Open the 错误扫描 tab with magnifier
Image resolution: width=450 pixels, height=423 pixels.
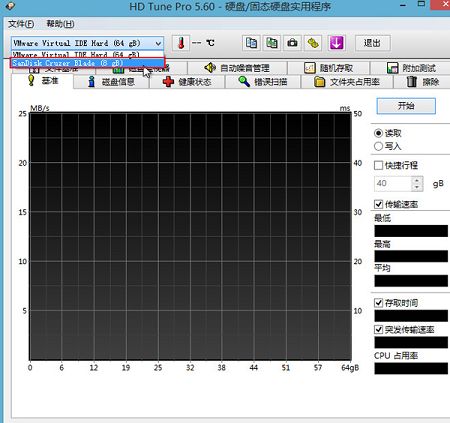click(263, 82)
